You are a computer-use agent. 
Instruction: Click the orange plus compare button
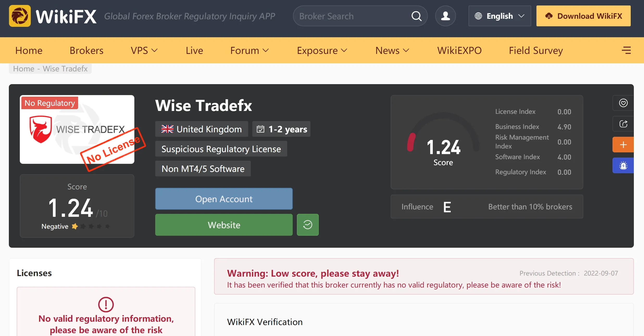pos(623,145)
